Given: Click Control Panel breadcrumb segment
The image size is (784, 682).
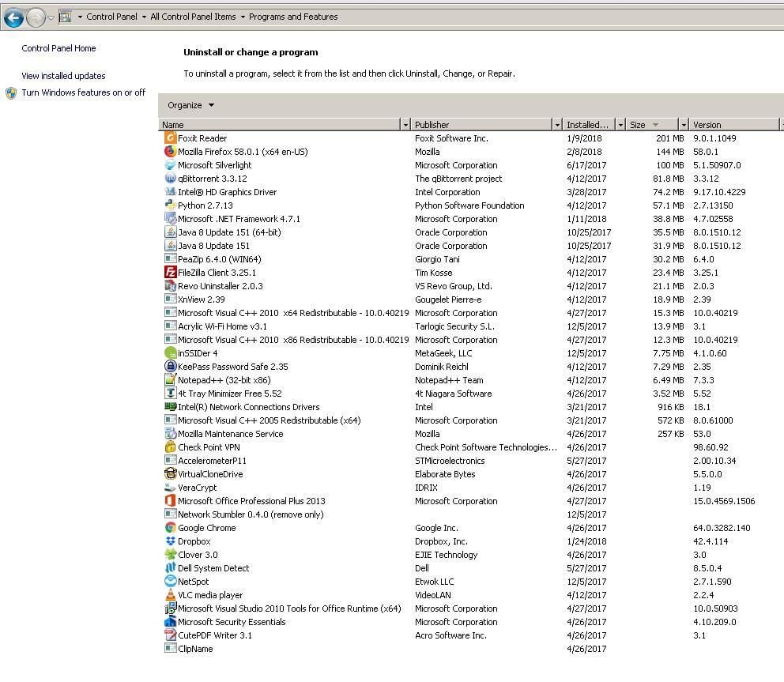Looking at the screenshot, I should coord(111,17).
